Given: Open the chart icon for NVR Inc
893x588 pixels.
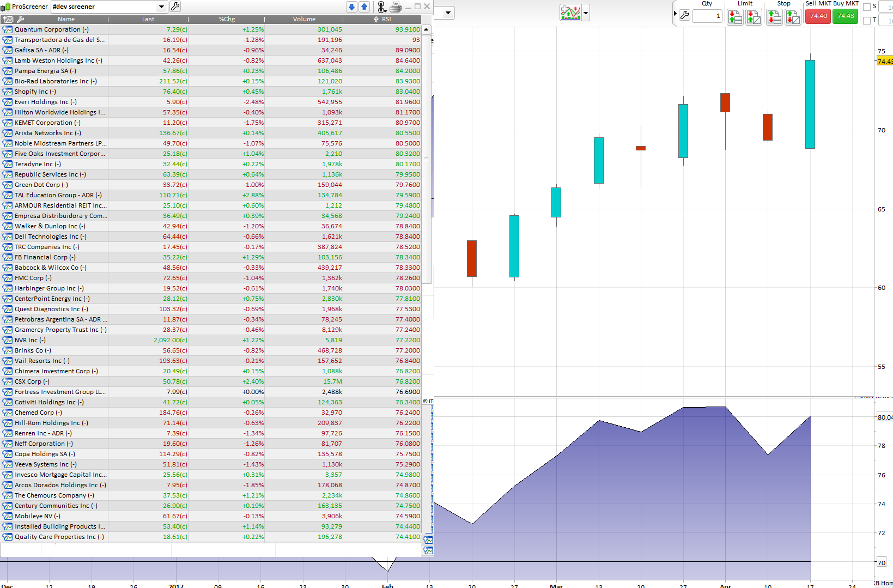Looking at the screenshot, I should [8, 340].
